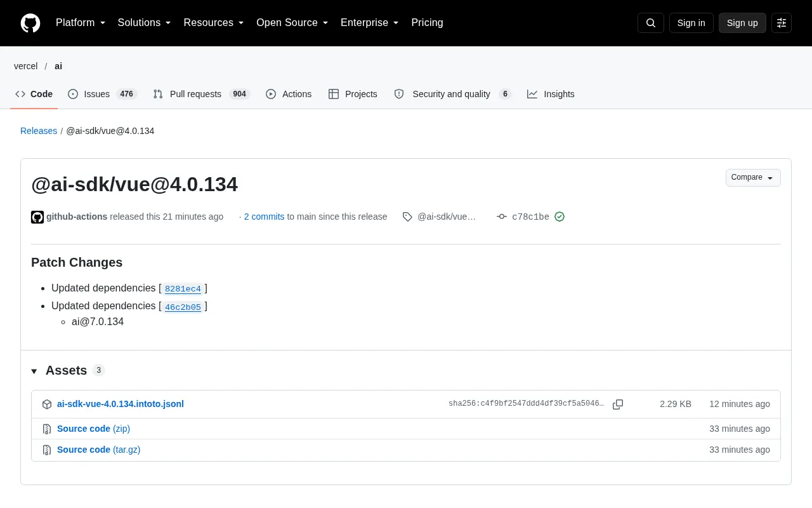Image resolution: width=812 pixels, height=508 pixels.
Task: Expand the Enterprise menu
Action: (x=370, y=23)
